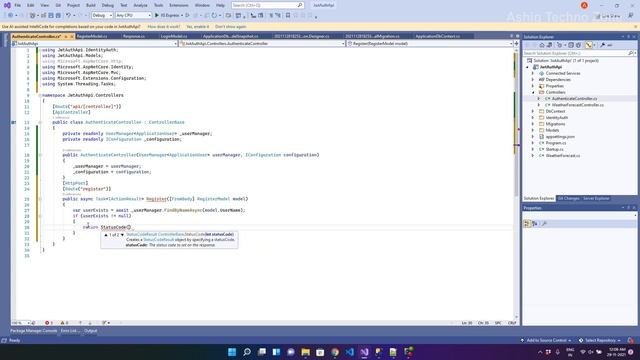Switch to the ApplicationDbContext.cs tab

click(438, 36)
